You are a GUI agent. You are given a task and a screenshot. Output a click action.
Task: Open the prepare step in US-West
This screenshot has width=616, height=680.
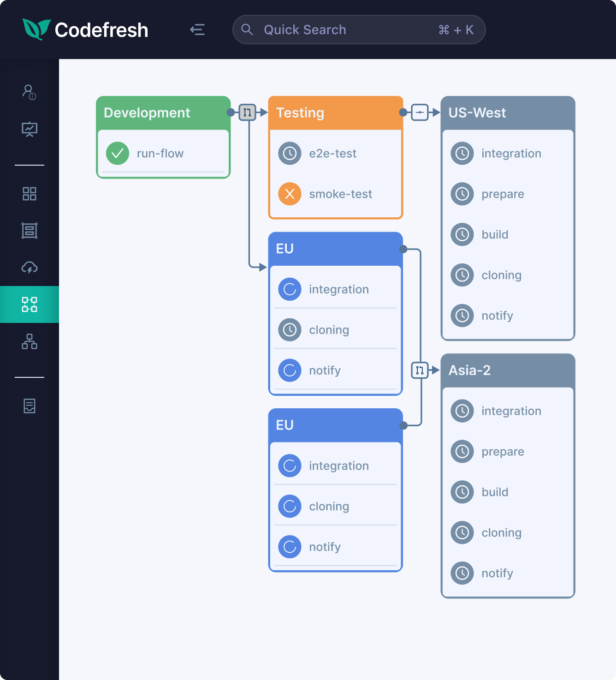point(508,194)
